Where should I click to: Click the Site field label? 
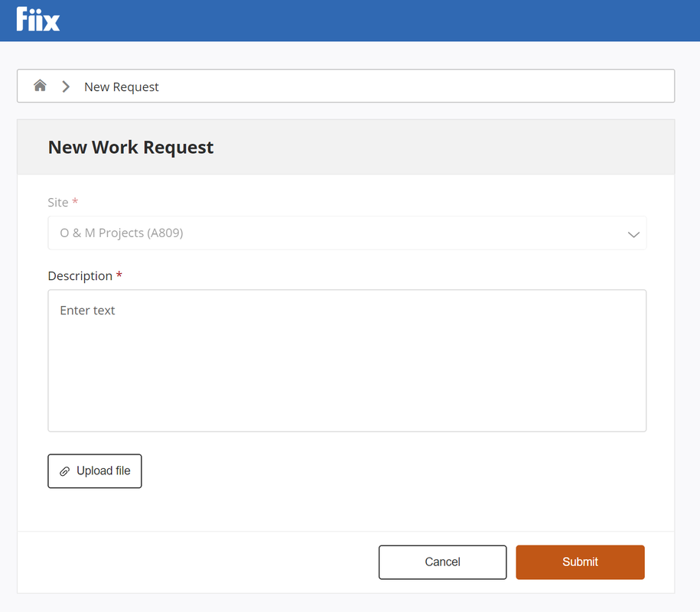click(58, 202)
